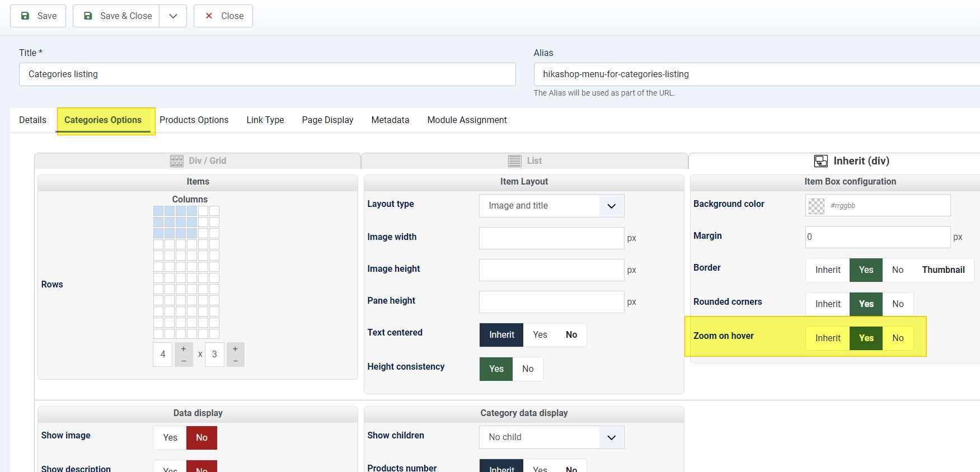This screenshot has width=980, height=472.
Task: Open the Background color swatch picker
Action: tap(817, 206)
